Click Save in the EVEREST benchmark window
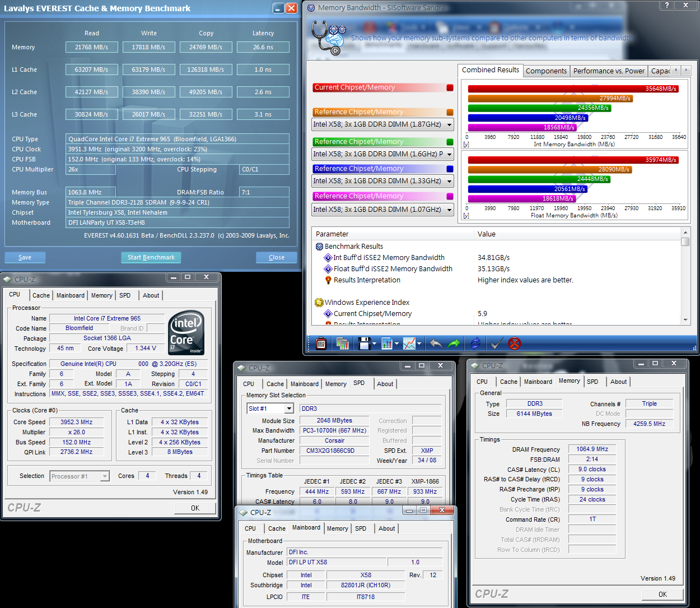 25,257
